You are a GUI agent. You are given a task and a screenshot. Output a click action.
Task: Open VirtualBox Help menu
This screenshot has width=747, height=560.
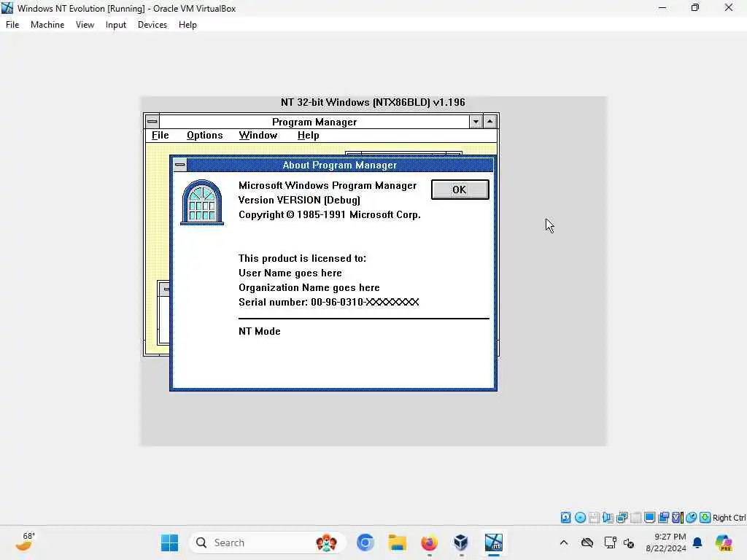(187, 25)
